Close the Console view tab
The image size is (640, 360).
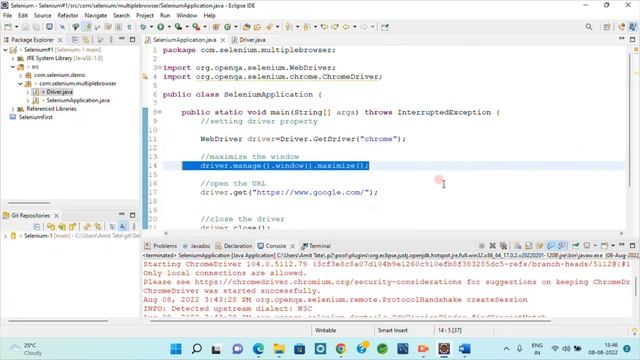click(293, 246)
